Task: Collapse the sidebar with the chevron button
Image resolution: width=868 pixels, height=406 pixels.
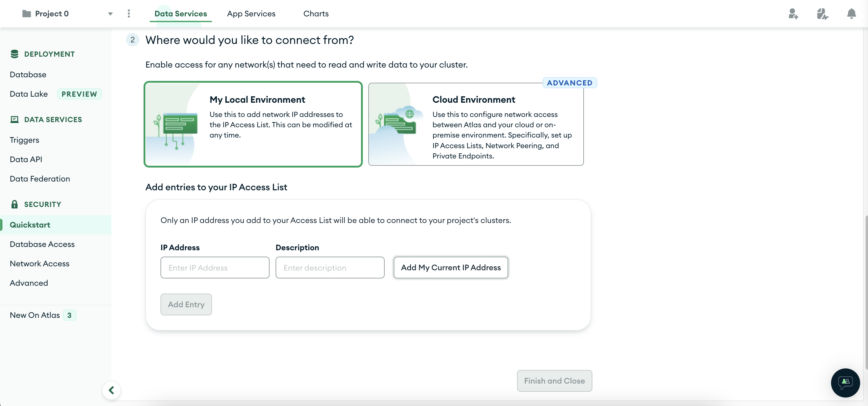Action: [111, 390]
